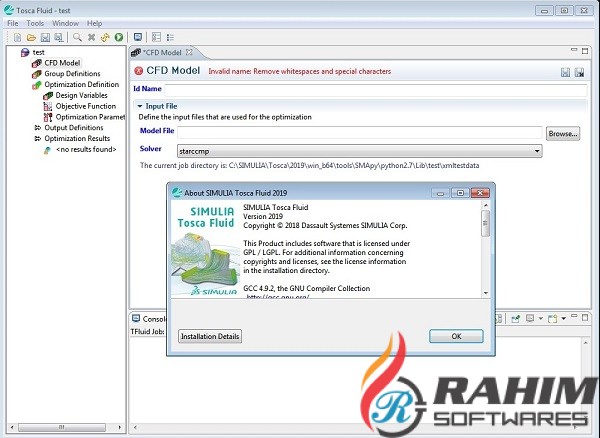
Task: Open the new console dropdown arrow
Action: click(x=564, y=318)
